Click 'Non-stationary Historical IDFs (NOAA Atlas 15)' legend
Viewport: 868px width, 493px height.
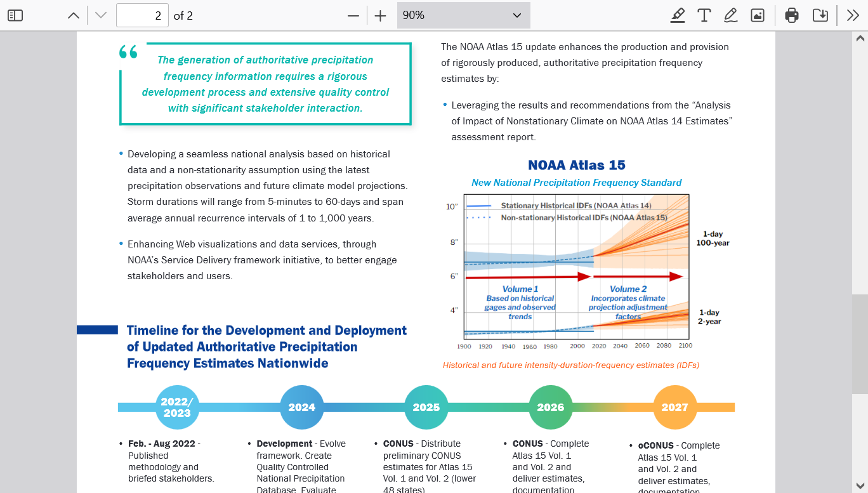[x=584, y=217]
